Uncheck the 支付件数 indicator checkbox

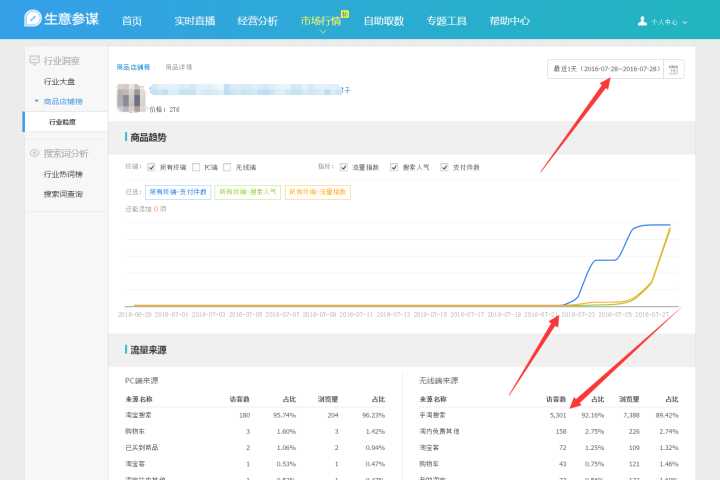443,167
